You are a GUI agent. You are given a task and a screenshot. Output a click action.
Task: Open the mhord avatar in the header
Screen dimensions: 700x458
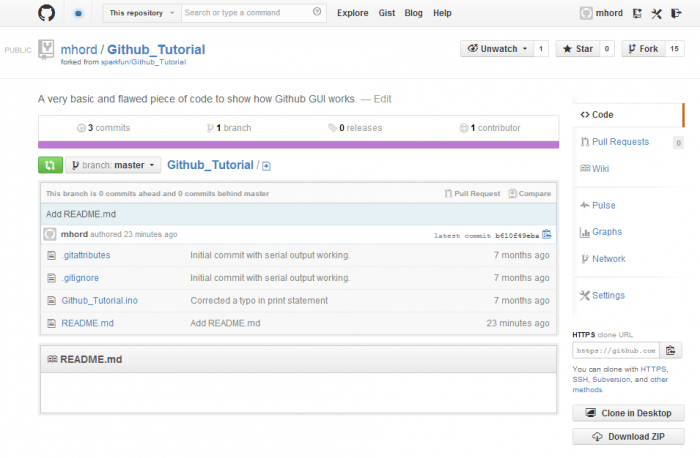click(586, 13)
